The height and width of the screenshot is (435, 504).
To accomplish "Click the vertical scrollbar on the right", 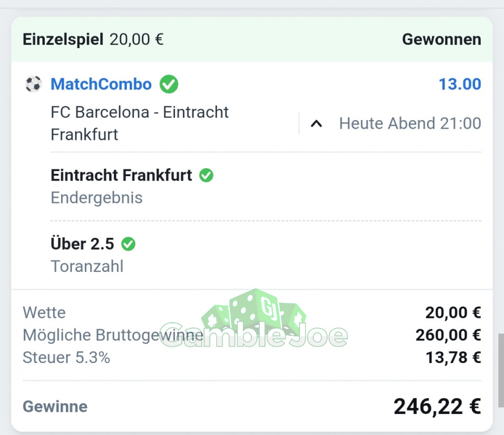I will coord(501,370).
